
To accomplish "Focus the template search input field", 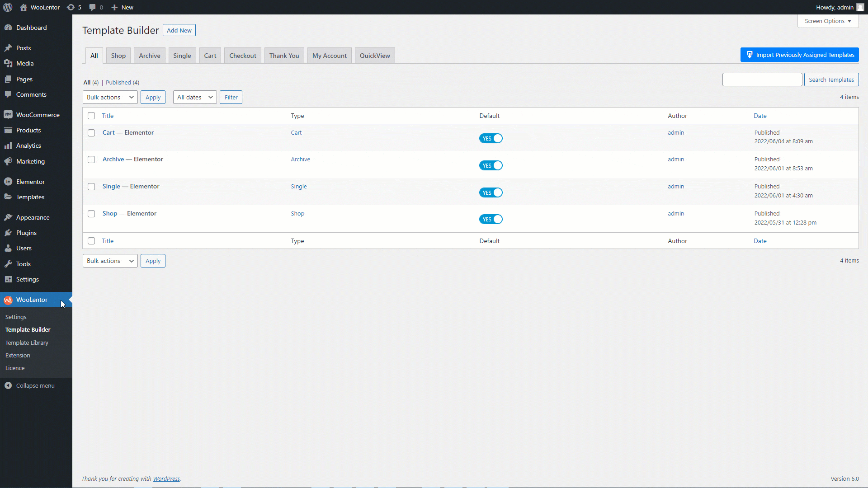I will (762, 80).
